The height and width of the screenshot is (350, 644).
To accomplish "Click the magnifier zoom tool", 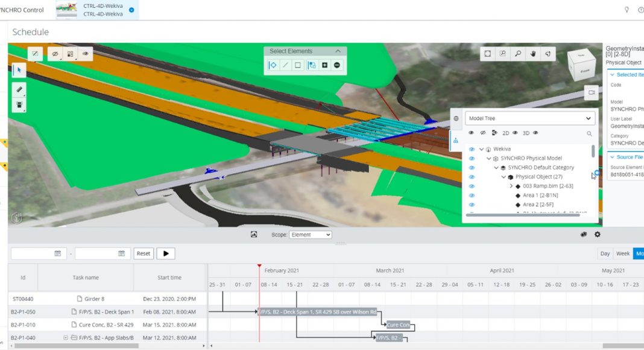I will [x=517, y=54].
